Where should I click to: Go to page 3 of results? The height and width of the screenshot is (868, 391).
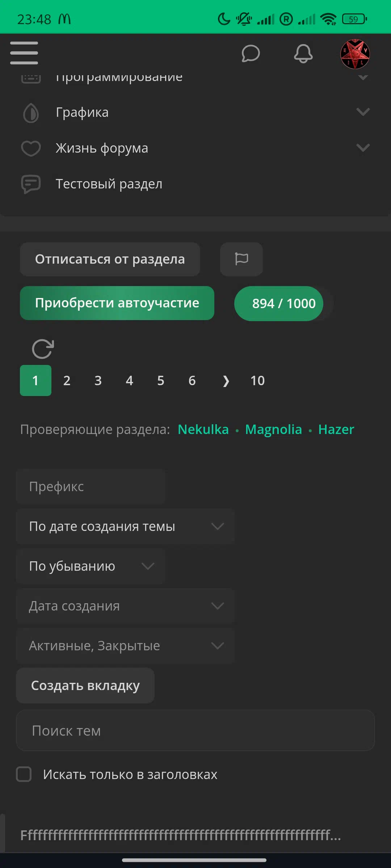(x=98, y=380)
